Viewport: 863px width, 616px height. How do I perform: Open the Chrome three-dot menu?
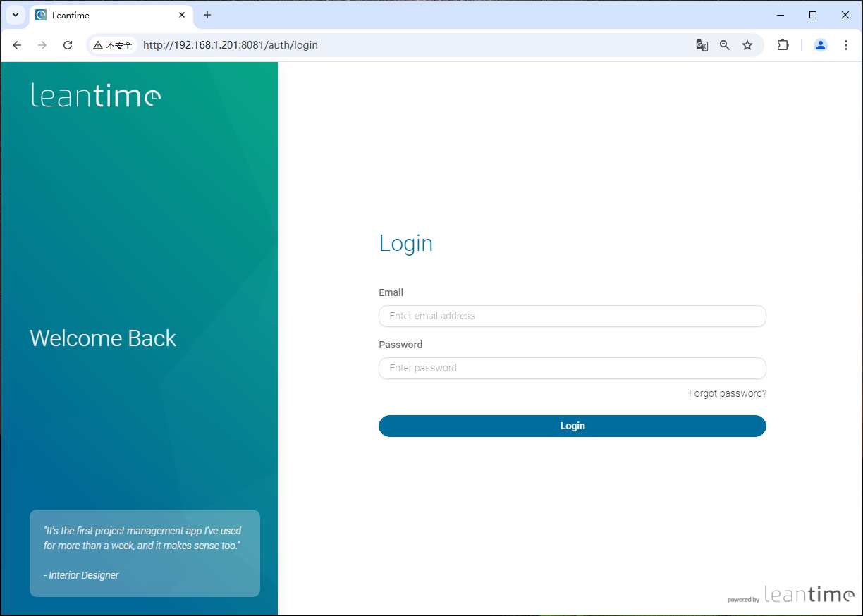[846, 45]
